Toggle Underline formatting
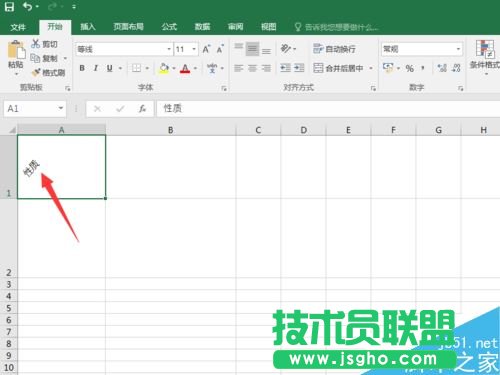Image resolution: width=500 pixels, height=375 pixels. point(110,68)
